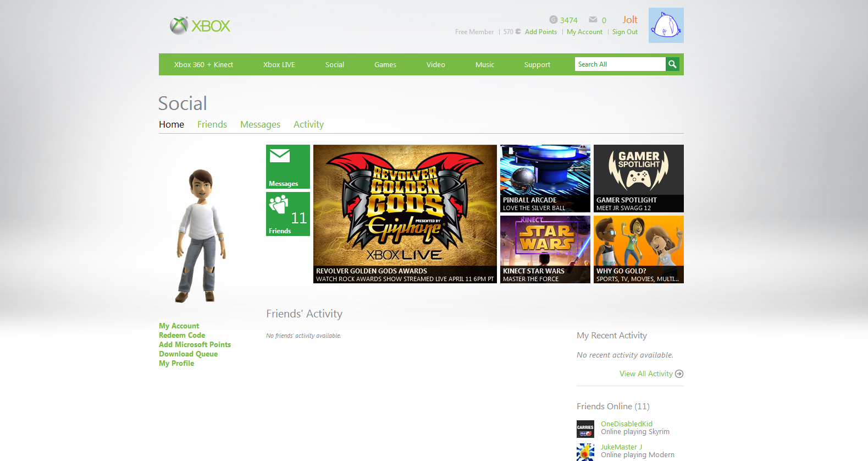Click the magnifier search button
This screenshot has width=868, height=461.
(x=672, y=64)
